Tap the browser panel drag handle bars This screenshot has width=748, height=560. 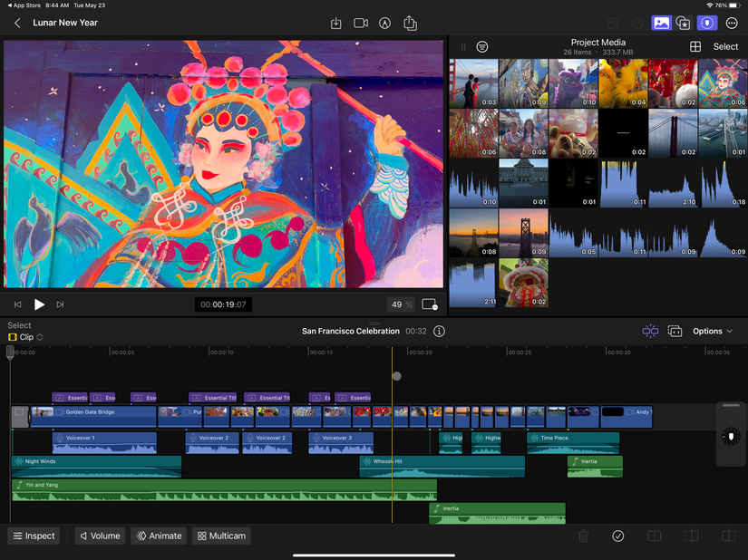[462, 47]
